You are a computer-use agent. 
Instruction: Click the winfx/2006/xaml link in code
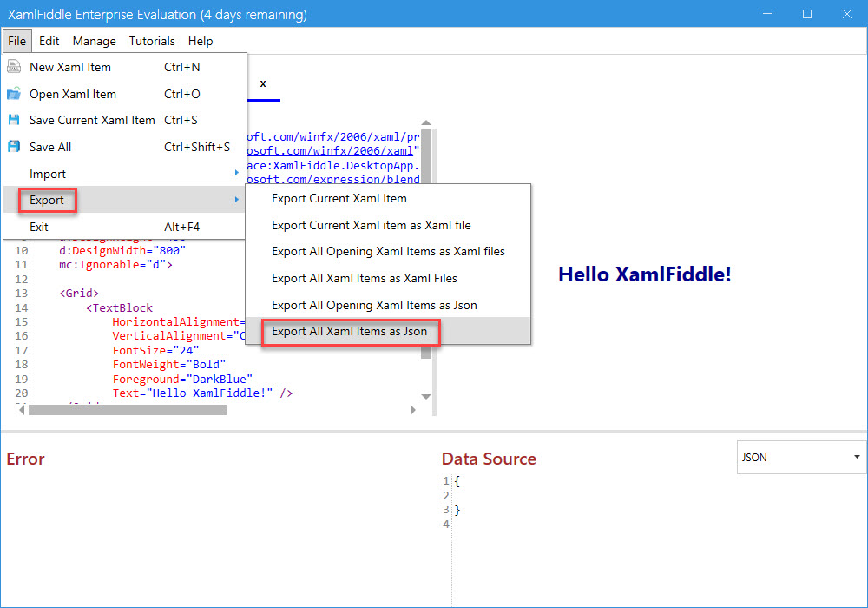(330, 150)
